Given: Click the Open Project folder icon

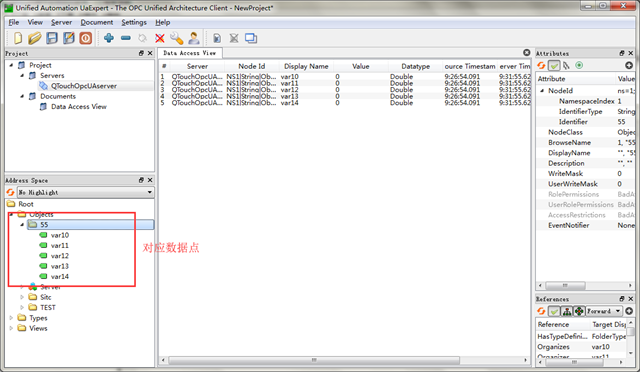Looking at the screenshot, I should [x=35, y=38].
